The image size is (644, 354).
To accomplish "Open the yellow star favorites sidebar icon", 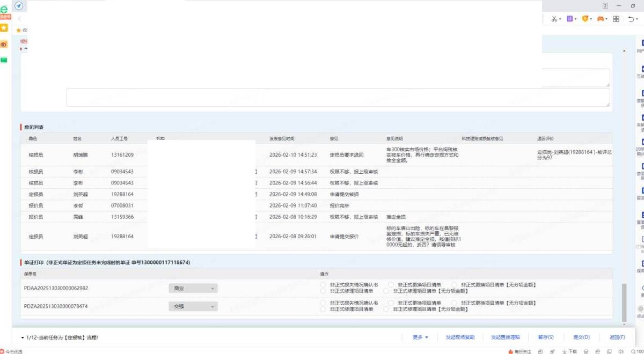I will pyautogui.click(x=4, y=27).
